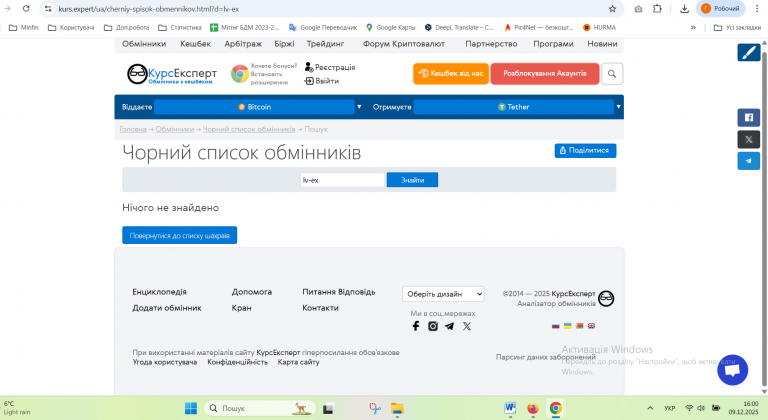Open X icon in footer

[467, 326]
